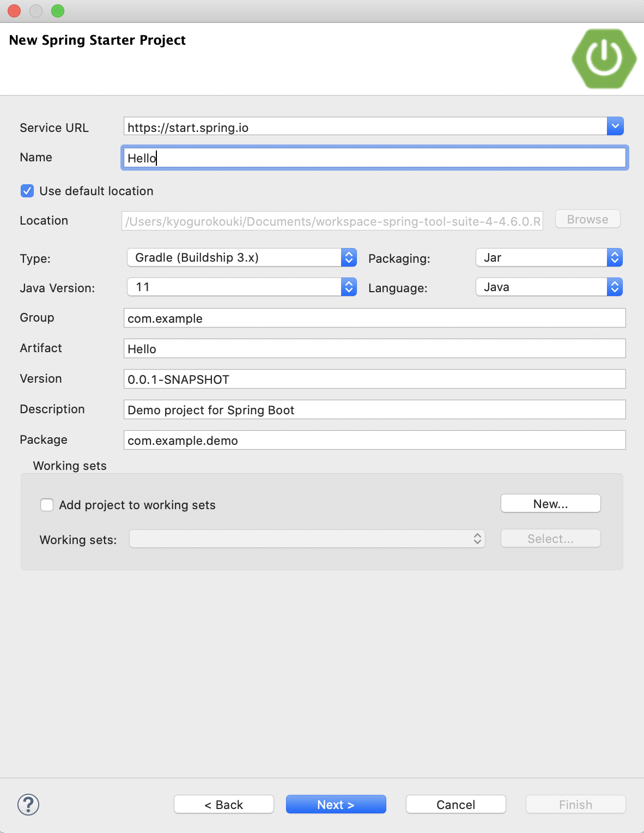Click the Finish button
Image resolution: width=644 pixels, height=833 pixels.
(576, 805)
